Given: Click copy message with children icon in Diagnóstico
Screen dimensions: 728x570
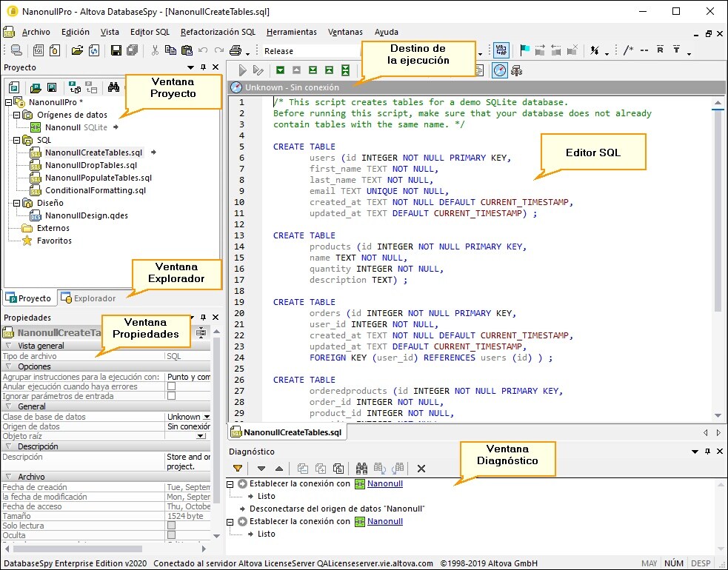Looking at the screenshot, I should coord(321,469).
